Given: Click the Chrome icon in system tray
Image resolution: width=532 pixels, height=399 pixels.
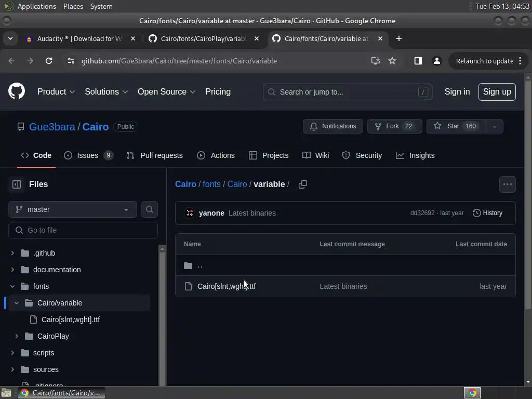Looking at the screenshot, I should tap(472, 393).
